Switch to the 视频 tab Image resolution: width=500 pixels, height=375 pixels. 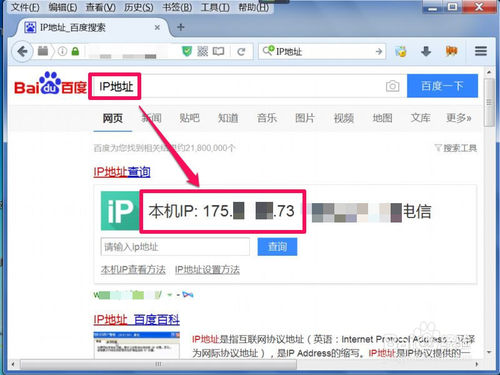tap(344, 118)
